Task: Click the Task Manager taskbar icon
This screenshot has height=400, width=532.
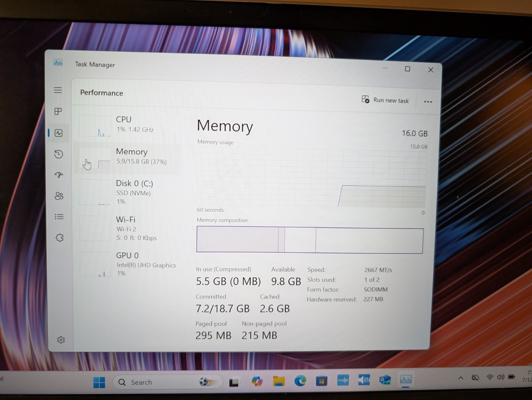Action: [406, 379]
